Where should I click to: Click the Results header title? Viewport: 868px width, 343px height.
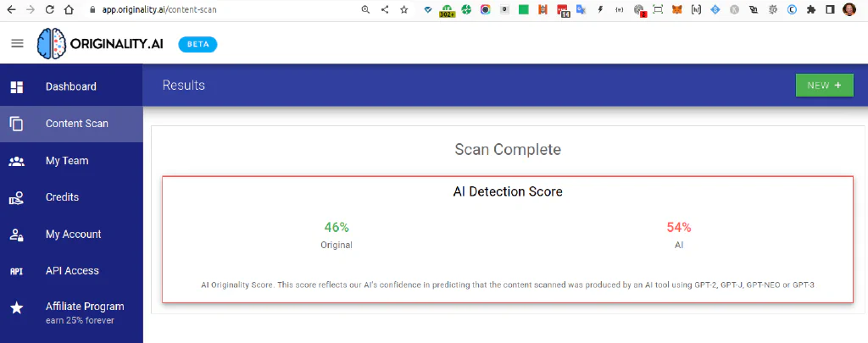[x=184, y=86]
